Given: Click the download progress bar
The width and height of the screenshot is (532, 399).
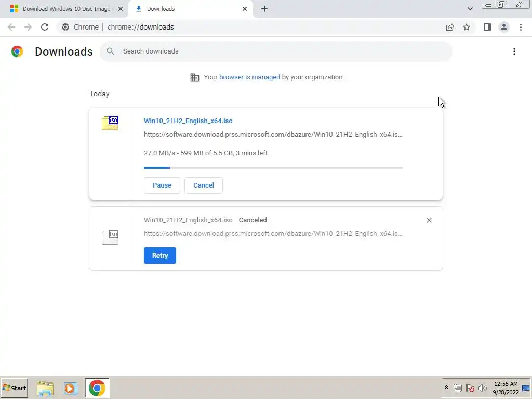Looking at the screenshot, I should tap(273, 168).
